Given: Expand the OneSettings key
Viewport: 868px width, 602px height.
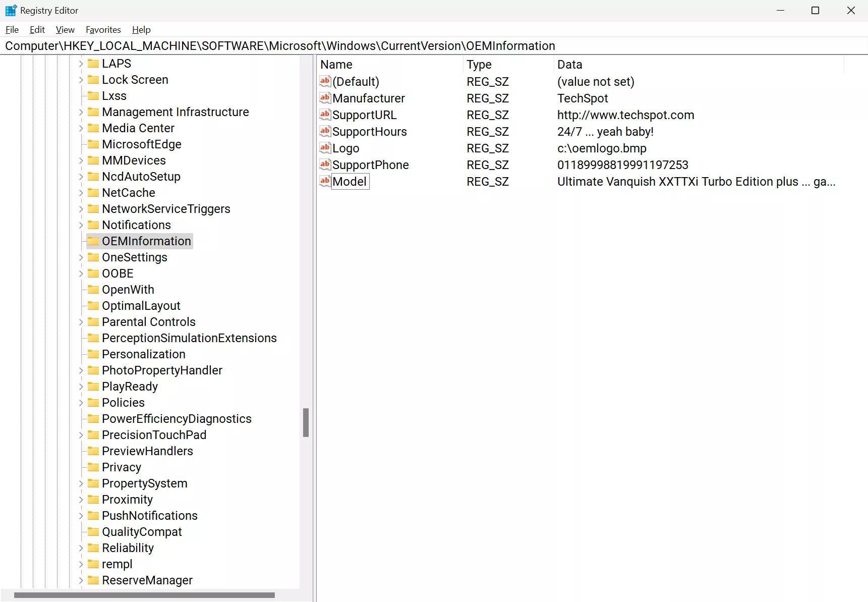Looking at the screenshot, I should click(x=81, y=257).
